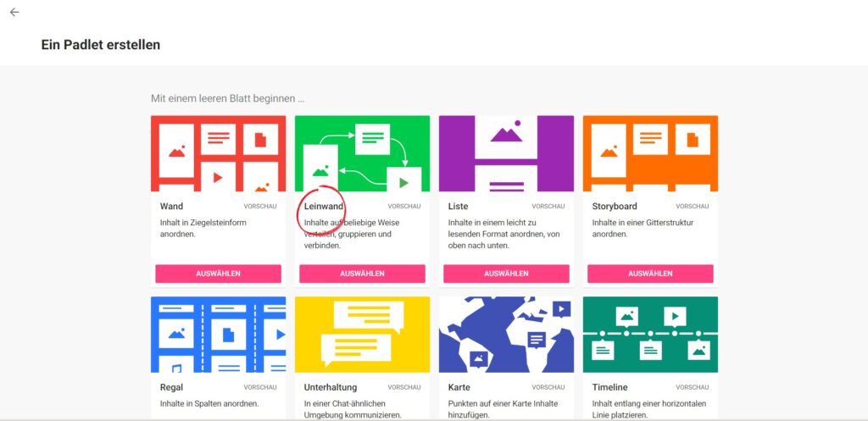The image size is (868, 421).
Task: Click AUSWÄHLEN under Wand
Action: 218,274
